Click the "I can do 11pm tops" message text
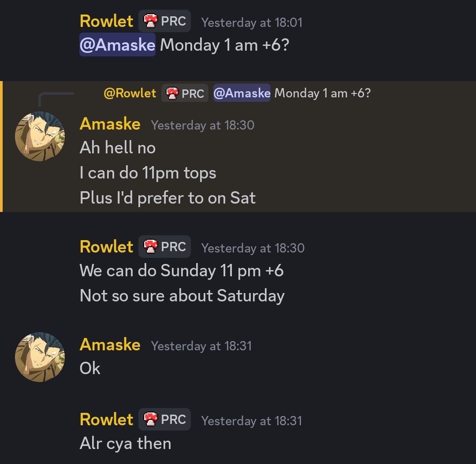The width and height of the screenshot is (476, 464). (148, 173)
